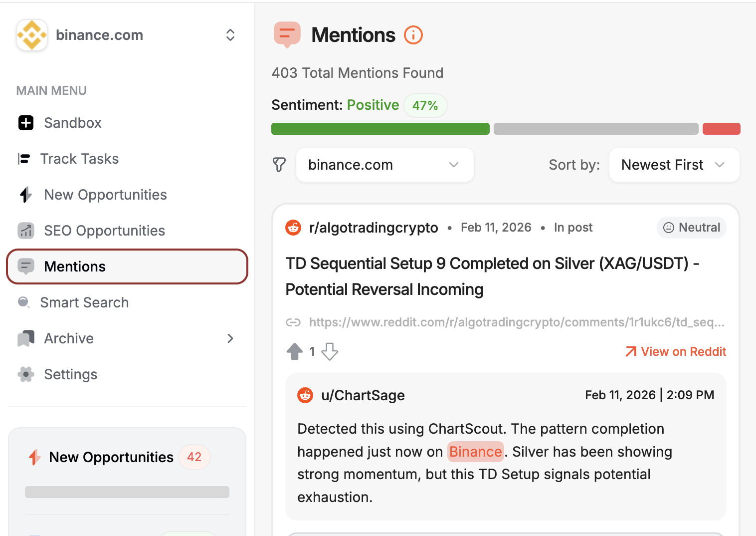Click the Track Tasks list icon
The height and width of the screenshot is (536, 756).
pyautogui.click(x=24, y=159)
